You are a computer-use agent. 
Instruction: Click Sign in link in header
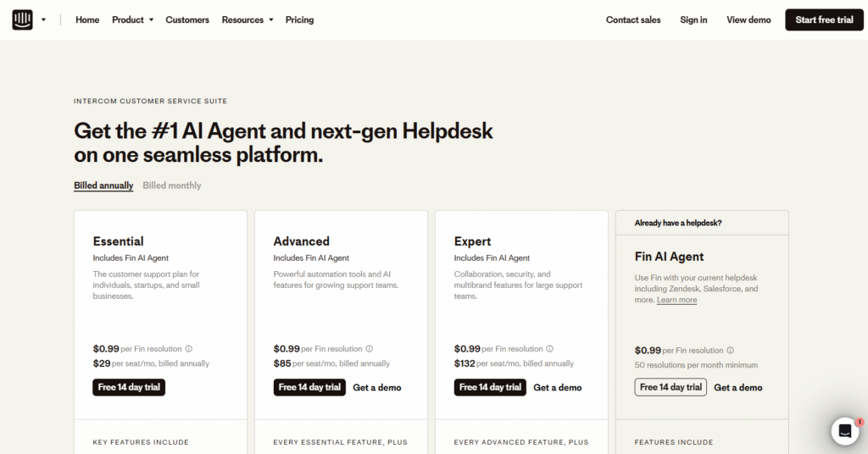[x=693, y=19]
